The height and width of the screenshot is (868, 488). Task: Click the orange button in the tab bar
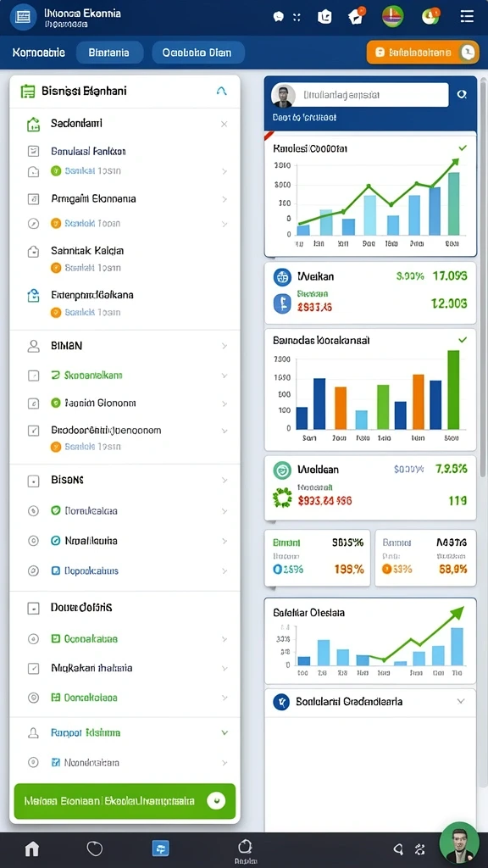point(422,53)
